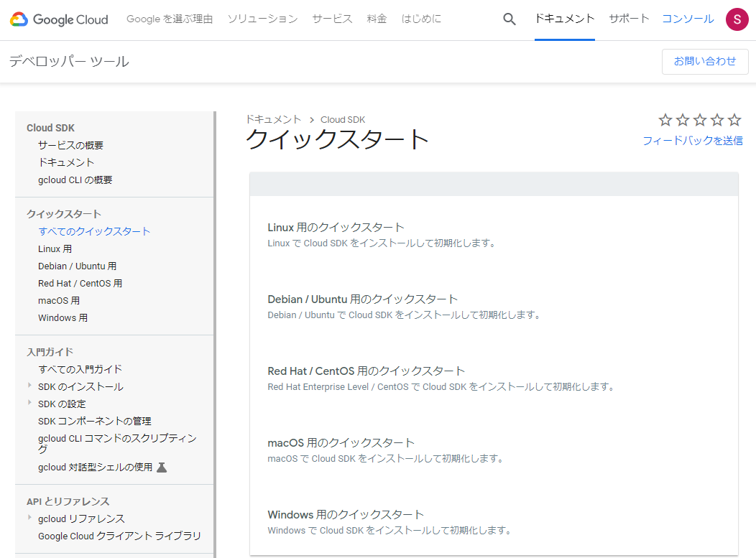This screenshot has width=756, height=558.
Task: Open Red Hat / CentOS 用のクイックスタート article
Action: (x=366, y=371)
